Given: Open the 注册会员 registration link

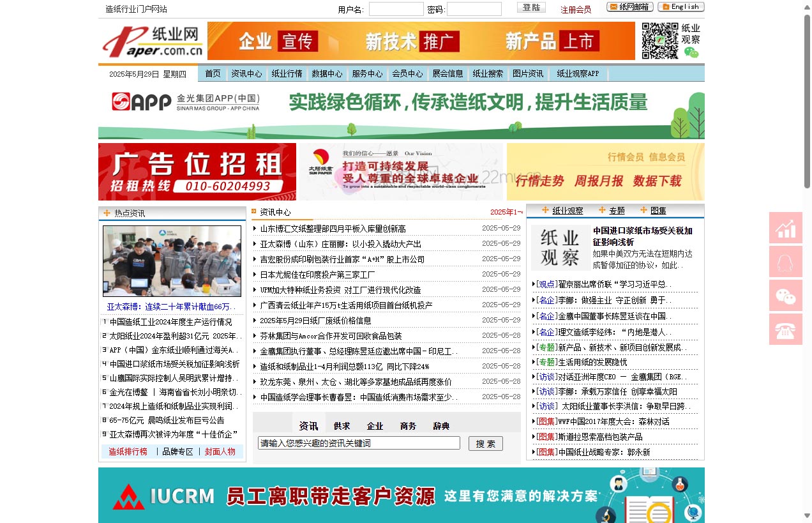Looking at the screenshot, I should pos(576,10).
